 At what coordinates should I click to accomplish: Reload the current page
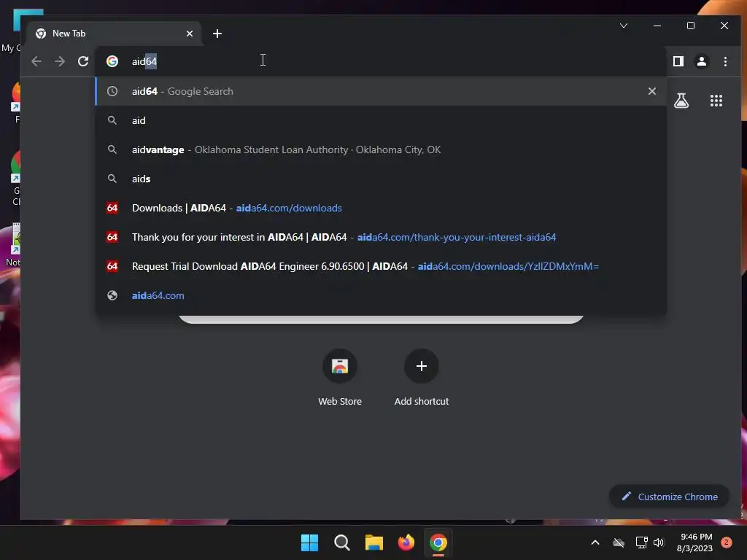coord(83,61)
